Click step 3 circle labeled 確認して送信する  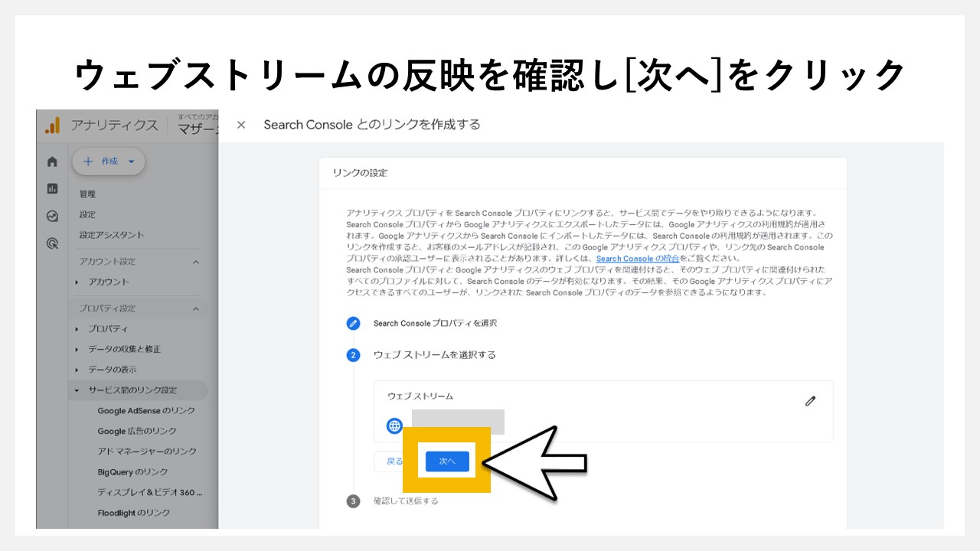[x=353, y=500]
